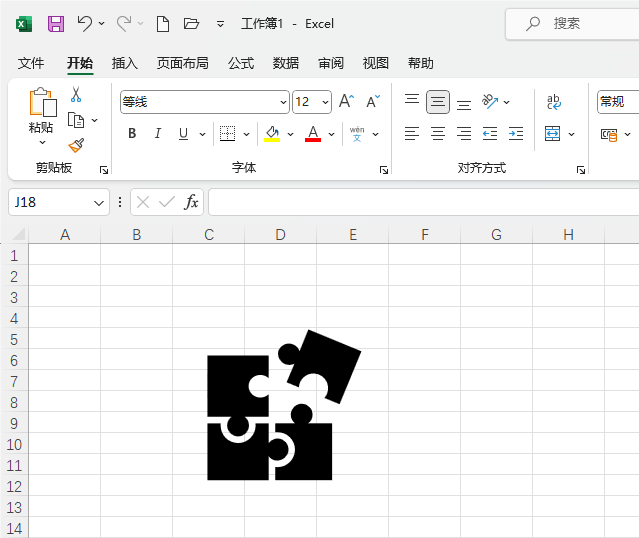Open the 常规 number format box

[618, 102]
